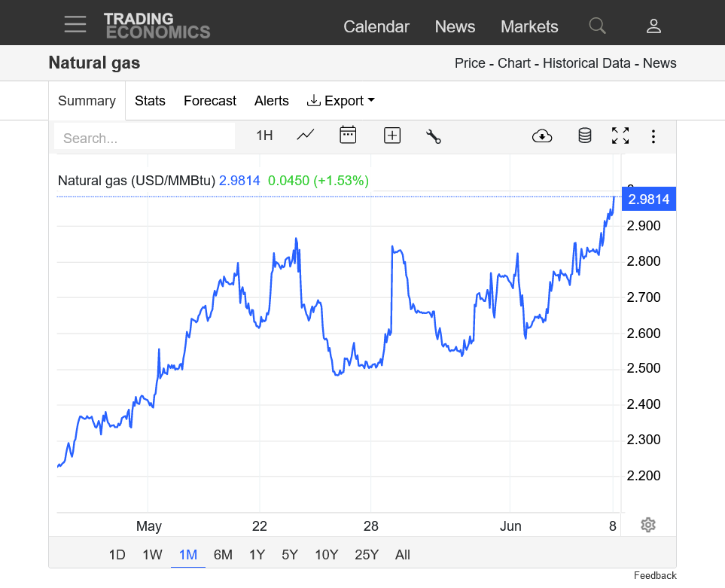Open the 1H interval selector
Image resolution: width=725 pixels, height=588 pixels.
point(264,136)
